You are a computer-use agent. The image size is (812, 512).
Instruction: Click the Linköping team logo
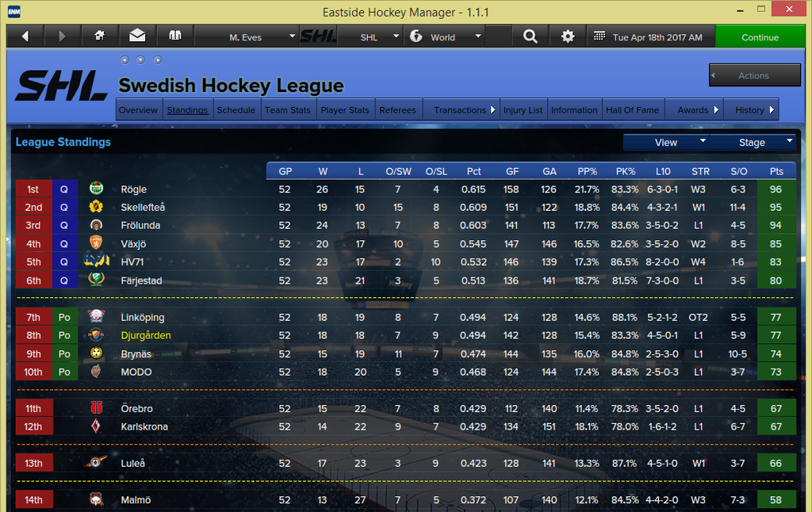pyautogui.click(x=96, y=316)
